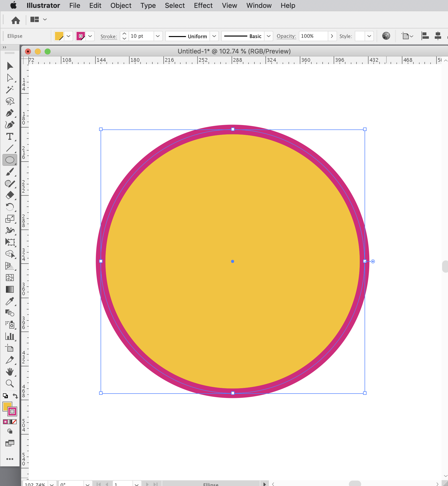Screen dimensions: 448x486
Task: Select the Gradient tool
Action: point(10,289)
